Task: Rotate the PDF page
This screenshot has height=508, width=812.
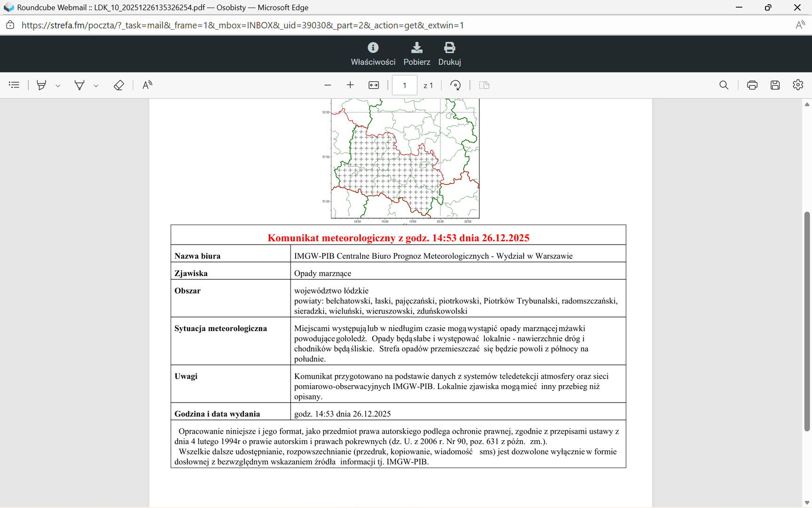Action: point(455,85)
